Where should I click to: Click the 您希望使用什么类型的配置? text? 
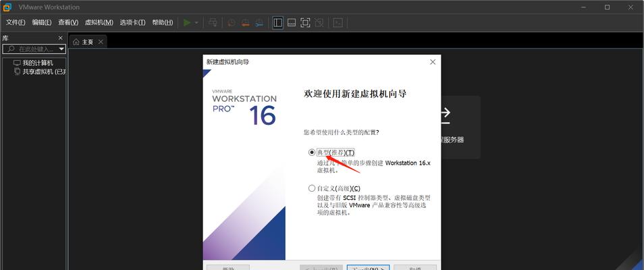(341, 133)
